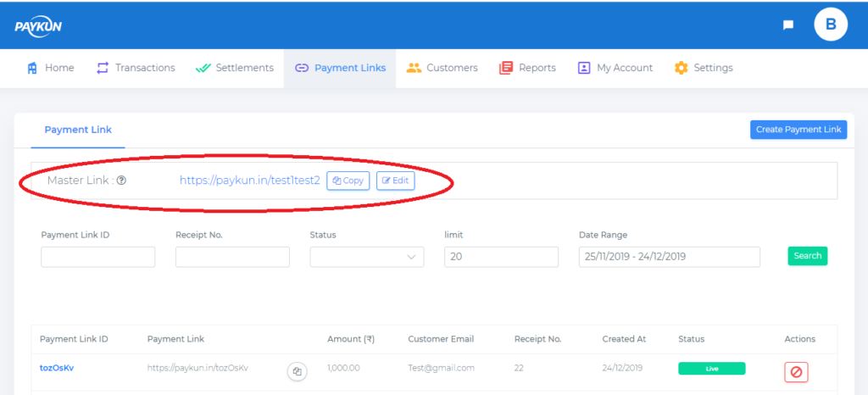Screen dimensions: 868x395
Task: Go to the Home tab
Action: point(50,68)
